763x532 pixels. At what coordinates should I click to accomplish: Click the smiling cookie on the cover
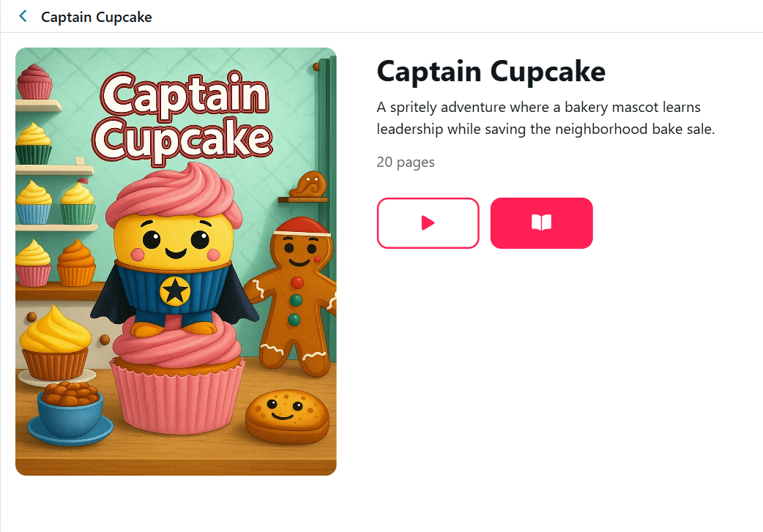click(287, 415)
